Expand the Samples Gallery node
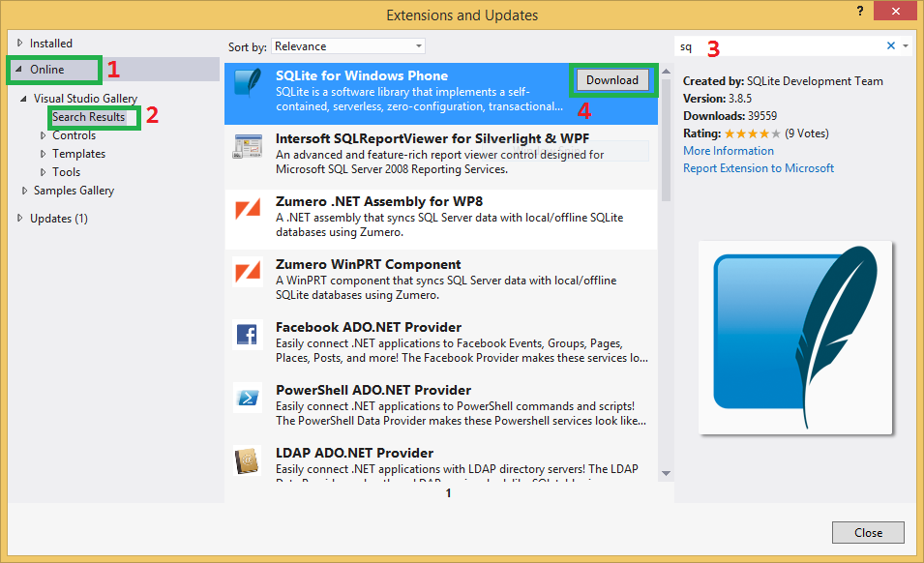Viewport: 924px width, 563px height. pos(24,191)
